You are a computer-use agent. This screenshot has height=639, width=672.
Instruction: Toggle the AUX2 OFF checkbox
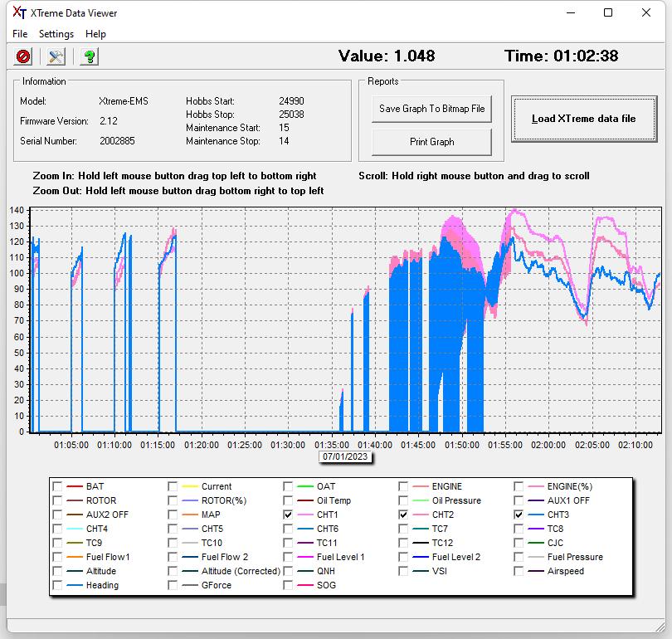(57, 515)
